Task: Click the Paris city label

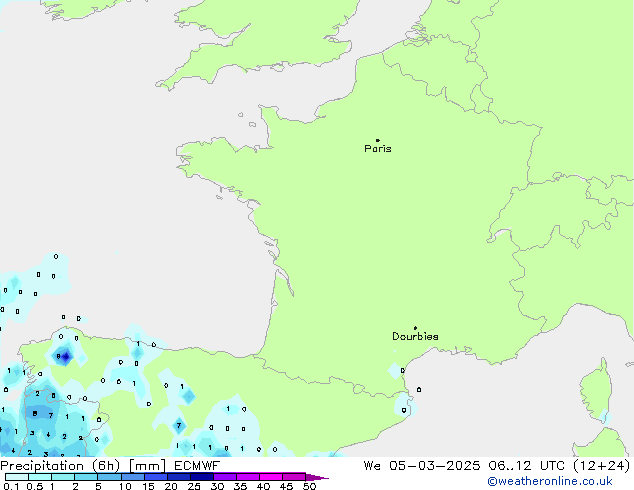Action: click(x=378, y=149)
